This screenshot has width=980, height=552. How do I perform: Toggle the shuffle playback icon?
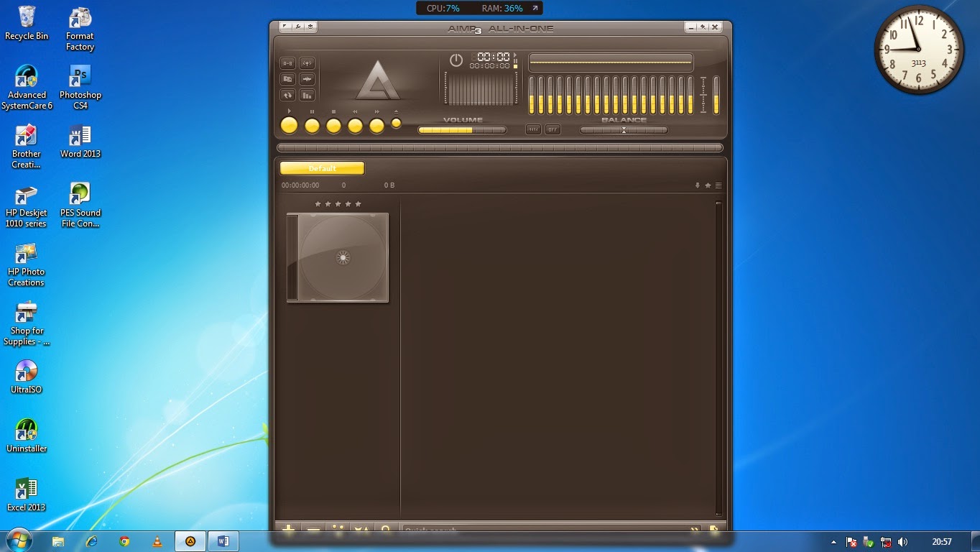point(287,95)
